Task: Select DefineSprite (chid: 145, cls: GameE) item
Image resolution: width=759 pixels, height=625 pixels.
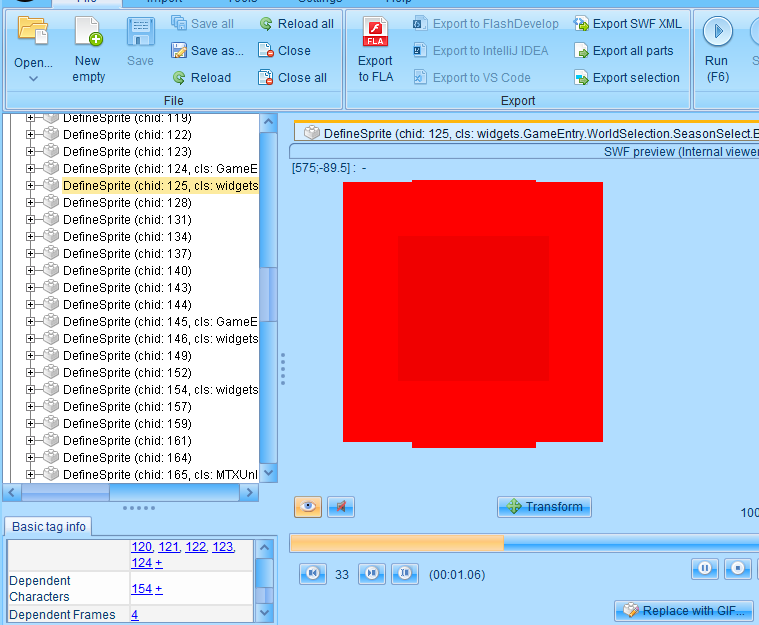Action: coord(160,321)
